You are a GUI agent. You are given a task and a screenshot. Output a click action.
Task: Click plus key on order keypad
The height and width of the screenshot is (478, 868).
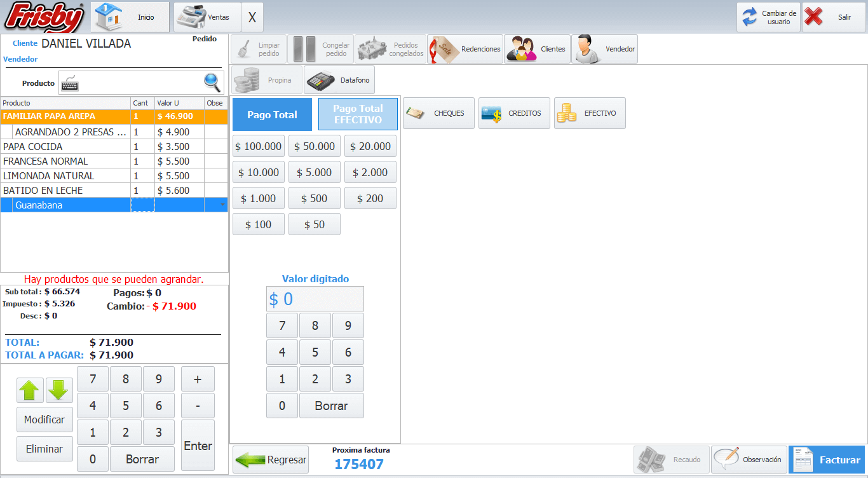[x=198, y=379]
